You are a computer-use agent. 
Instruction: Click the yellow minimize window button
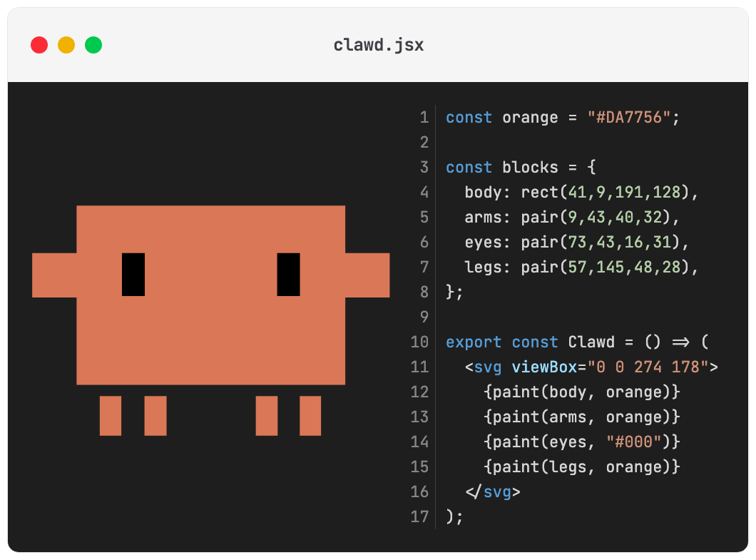pos(66,45)
